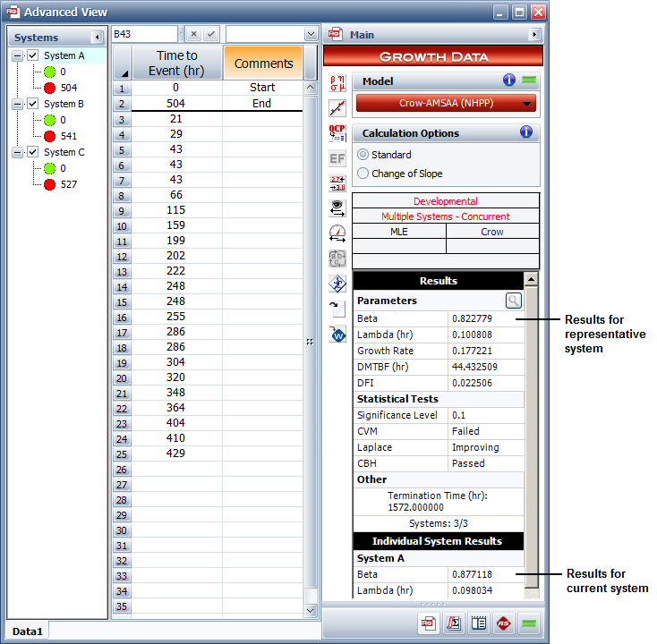This screenshot has width=657, height=644.
Task: Uncheck the System A checkbox
Action: click(x=33, y=55)
